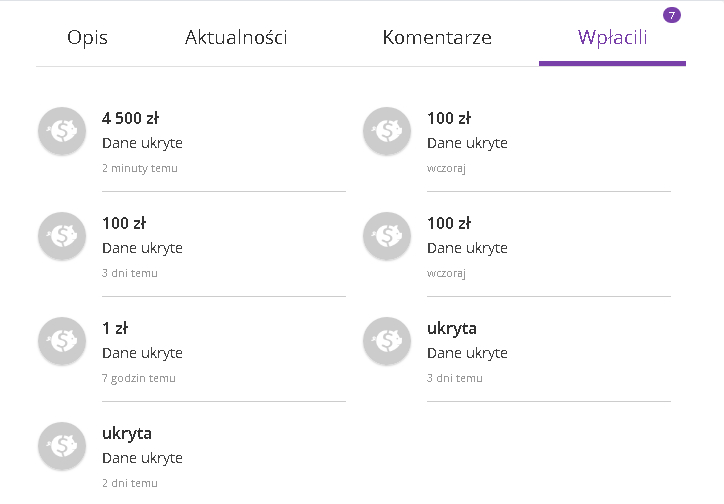The image size is (724, 504).
Task: Click piggy bank icon of ukryta donation 2 dni temu
Action: (62, 446)
